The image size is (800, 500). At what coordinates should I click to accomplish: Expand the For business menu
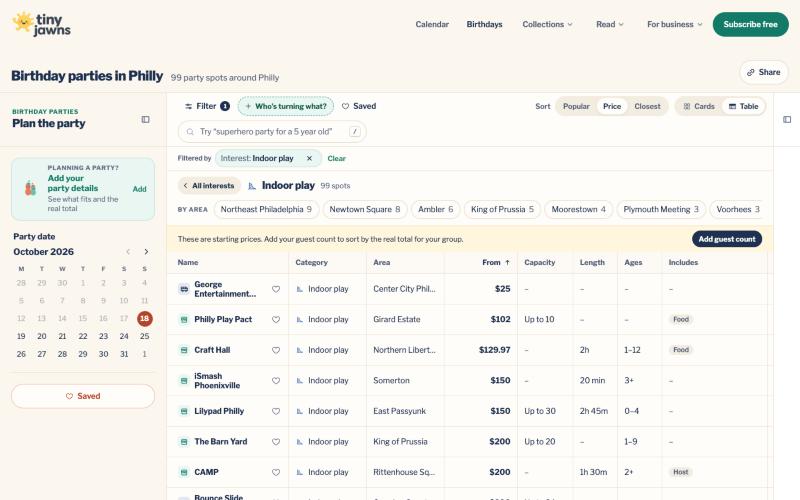coord(674,24)
